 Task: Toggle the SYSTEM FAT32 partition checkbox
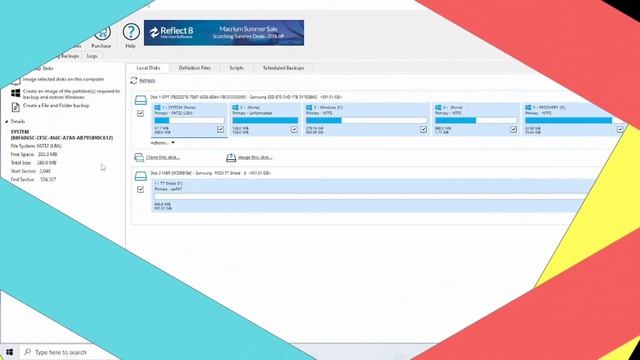click(x=220, y=129)
